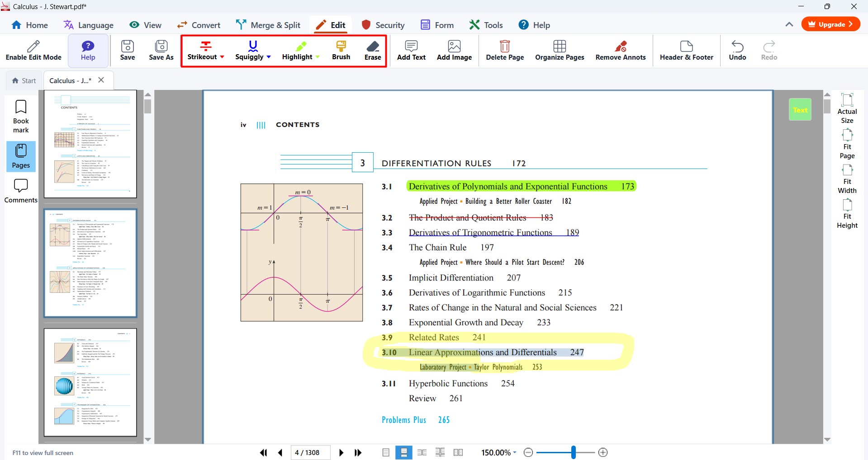
Task: Open the Bookmark side panel
Action: [21, 116]
